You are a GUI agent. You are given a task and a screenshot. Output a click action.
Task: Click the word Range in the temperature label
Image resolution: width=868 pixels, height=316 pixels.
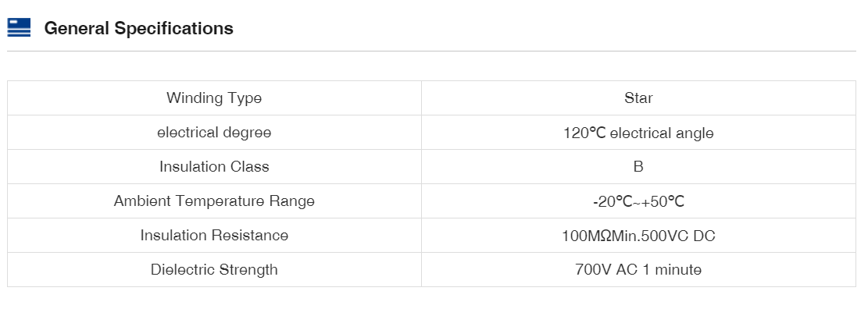tap(290, 201)
